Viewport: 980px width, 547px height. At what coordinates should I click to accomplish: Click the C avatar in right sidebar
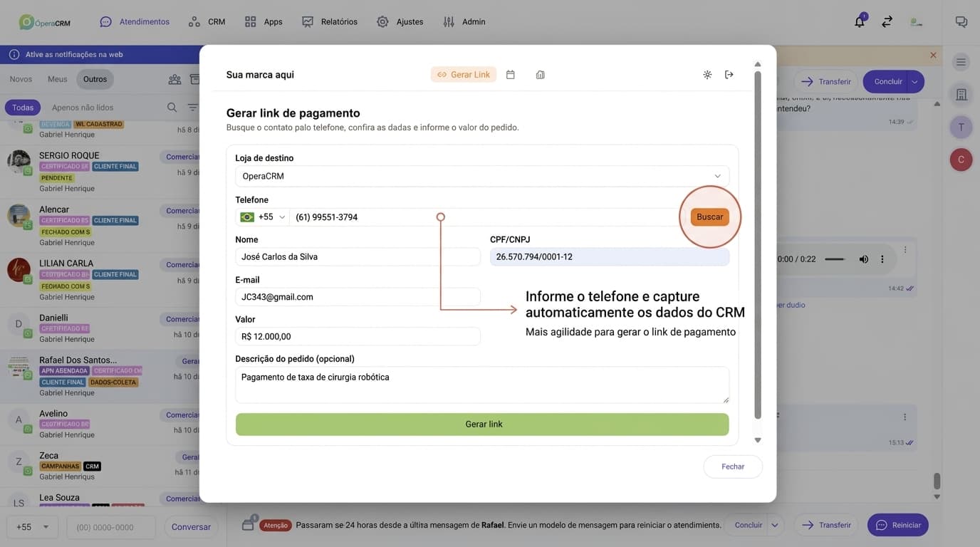point(961,160)
